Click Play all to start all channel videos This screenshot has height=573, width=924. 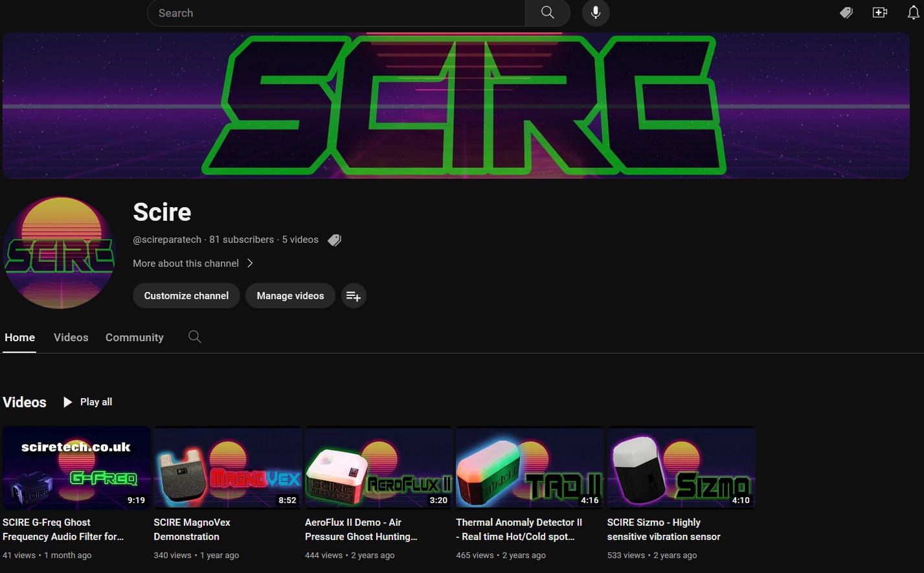click(87, 401)
